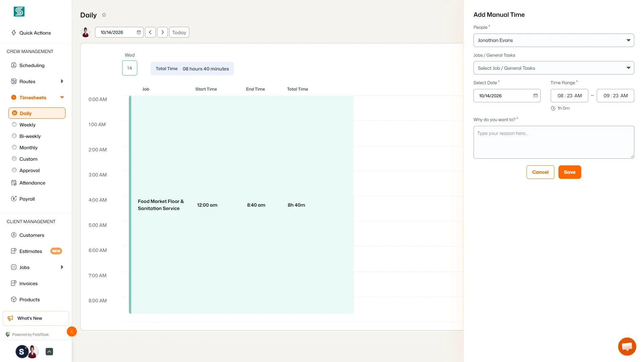Open Scheduling in sidebar
Viewport: 644px width, 362px height.
click(32, 65)
